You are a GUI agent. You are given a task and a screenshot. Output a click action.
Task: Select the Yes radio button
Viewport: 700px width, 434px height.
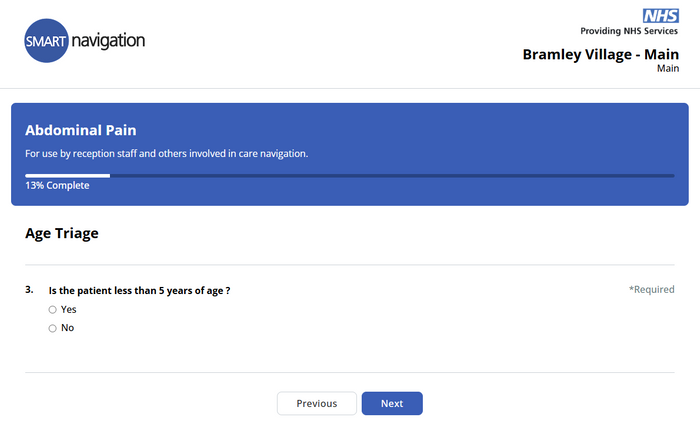(x=53, y=309)
